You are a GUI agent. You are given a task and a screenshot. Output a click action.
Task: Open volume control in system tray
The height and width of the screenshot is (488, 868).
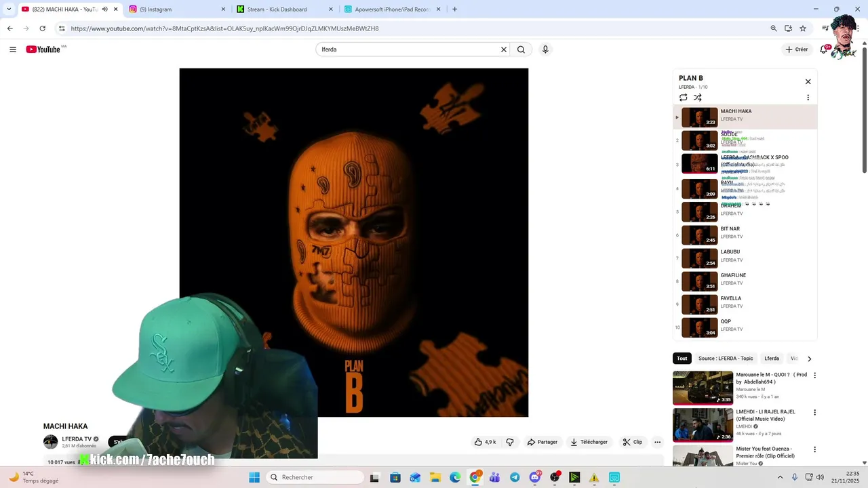point(820,477)
